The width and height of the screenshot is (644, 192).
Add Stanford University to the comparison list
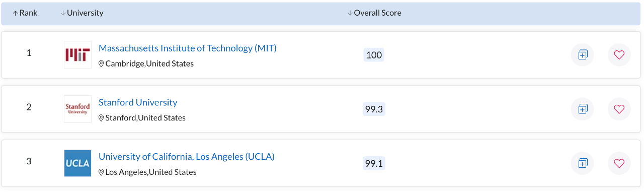pos(583,109)
